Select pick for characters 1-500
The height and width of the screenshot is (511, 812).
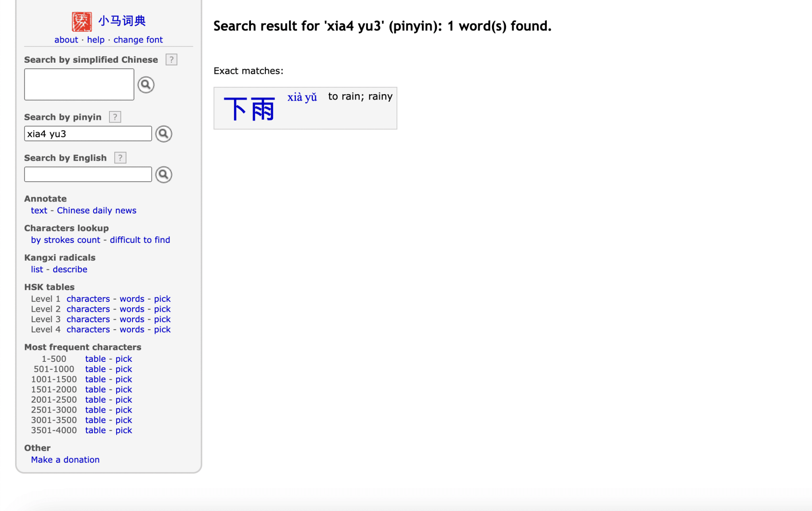(x=124, y=358)
